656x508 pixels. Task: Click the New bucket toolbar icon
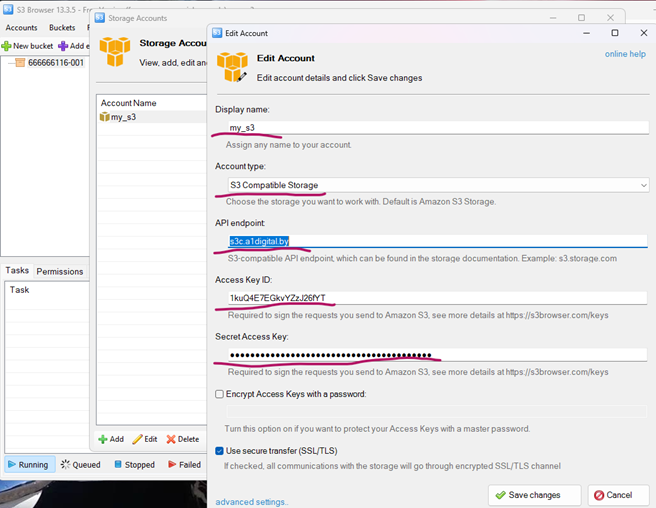click(6, 46)
